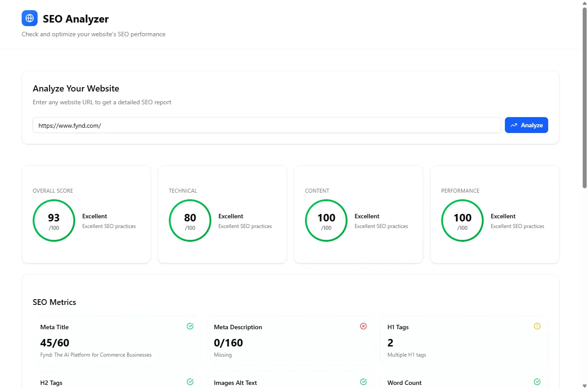Click the green check icon on H2 Tags

190,382
